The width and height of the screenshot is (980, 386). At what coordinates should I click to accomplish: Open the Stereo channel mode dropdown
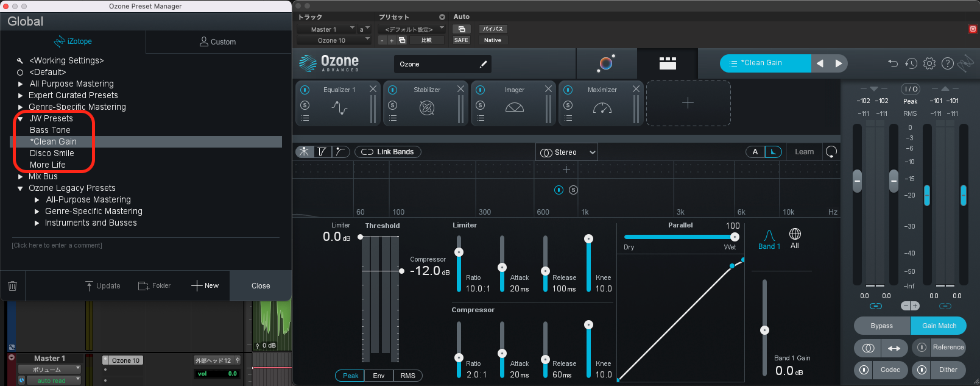click(566, 152)
